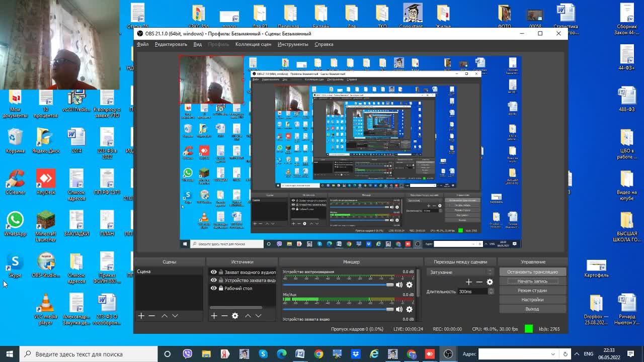644x362 pixels.
Task: Show hidden system tray icons
Action: pyautogui.click(x=577, y=354)
